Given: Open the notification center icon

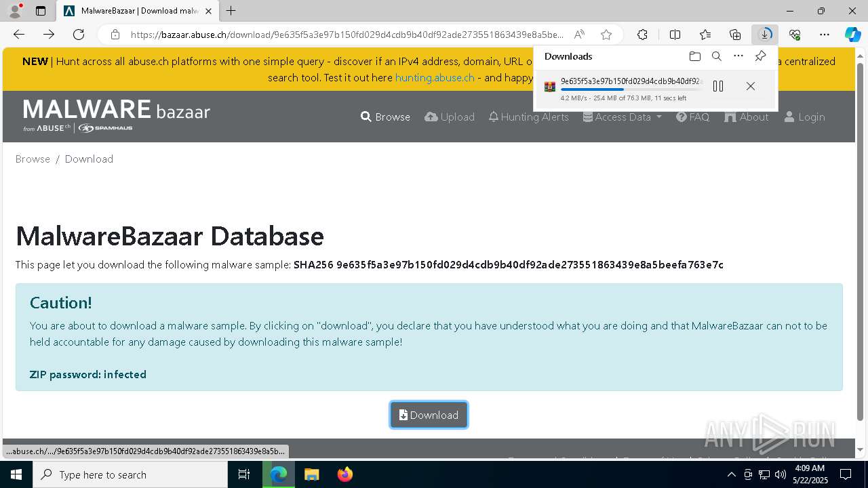Looking at the screenshot, I should [846, 474].
